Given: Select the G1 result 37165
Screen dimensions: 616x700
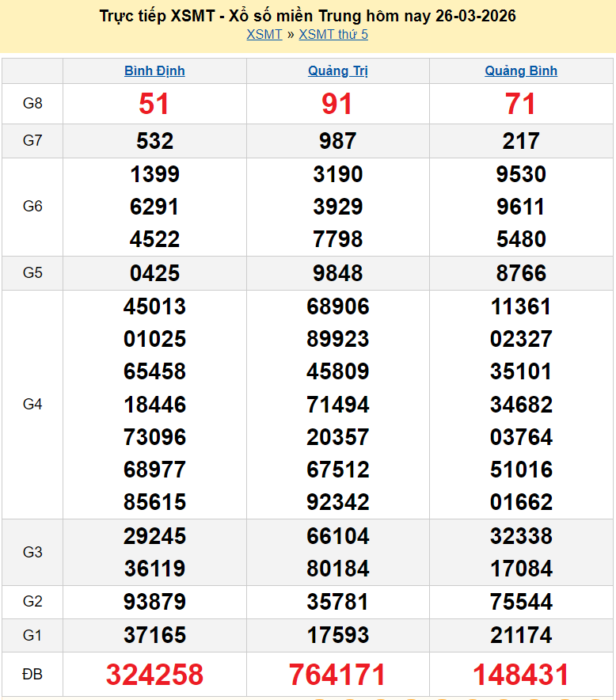Looking at the screenshot, I should click(154, 635).
